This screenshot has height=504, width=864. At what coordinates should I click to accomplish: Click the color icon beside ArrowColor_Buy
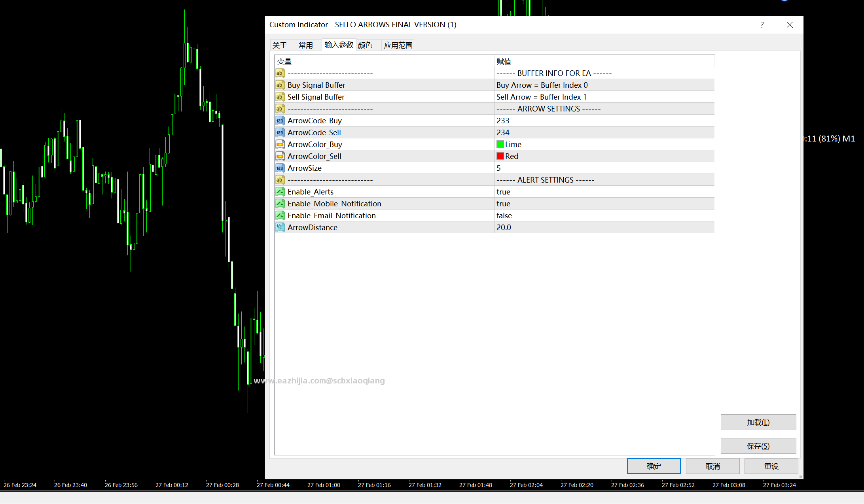(x=280, y=144)
